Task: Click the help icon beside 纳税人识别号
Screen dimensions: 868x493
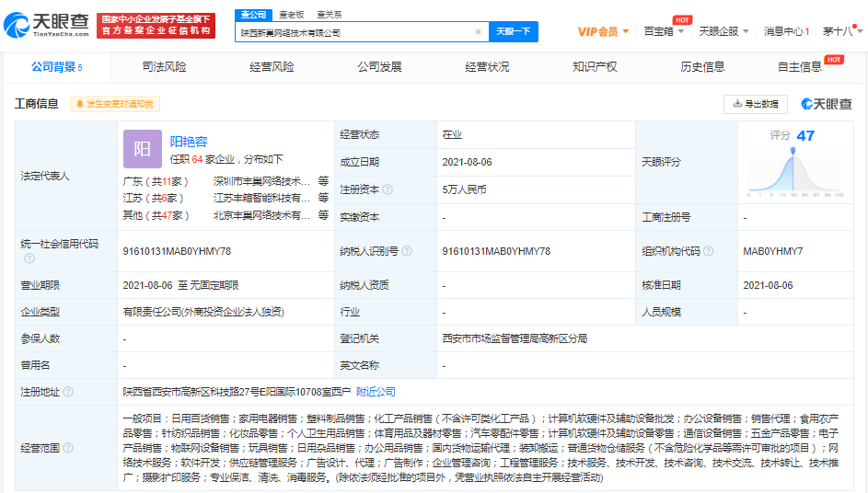Action: coord(407,251)
